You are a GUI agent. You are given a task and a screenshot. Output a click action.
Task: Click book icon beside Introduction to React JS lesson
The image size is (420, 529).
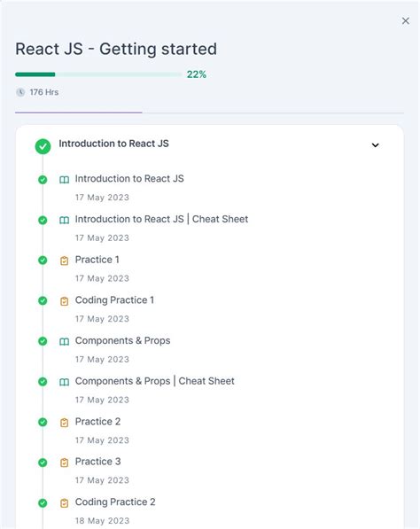click(64, 180)
